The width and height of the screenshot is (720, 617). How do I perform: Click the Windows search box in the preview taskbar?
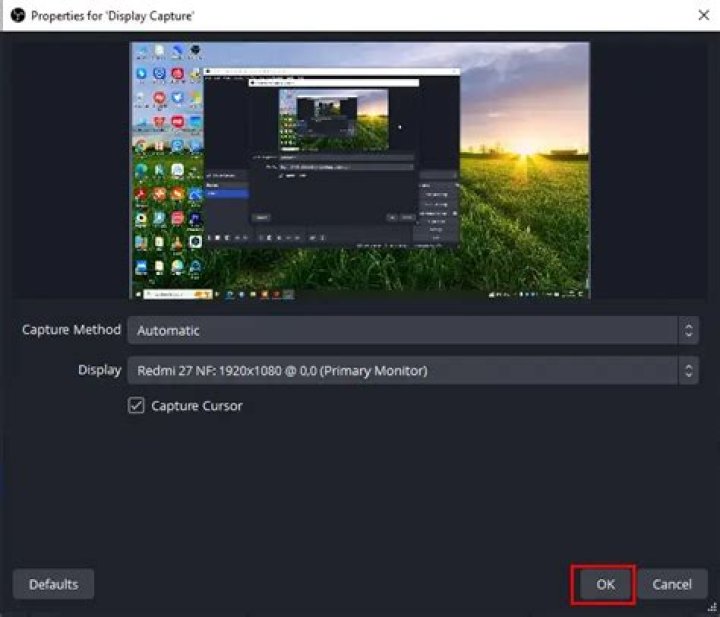pyautogui.click(x=175, y=295)
